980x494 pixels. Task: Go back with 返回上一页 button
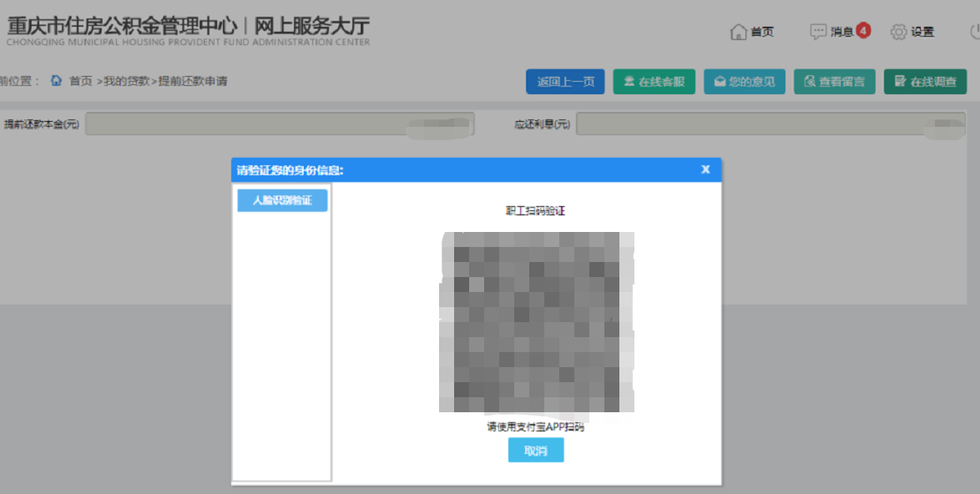[x=565, y=82]
